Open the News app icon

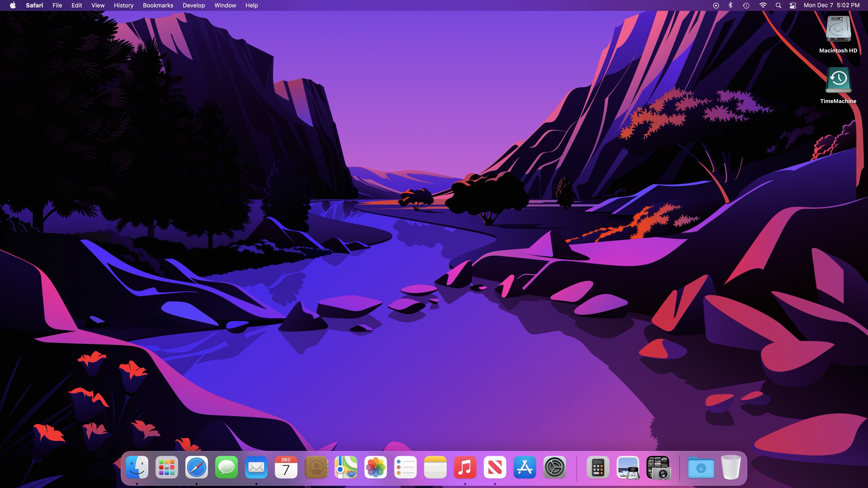[x=495, y=467]
